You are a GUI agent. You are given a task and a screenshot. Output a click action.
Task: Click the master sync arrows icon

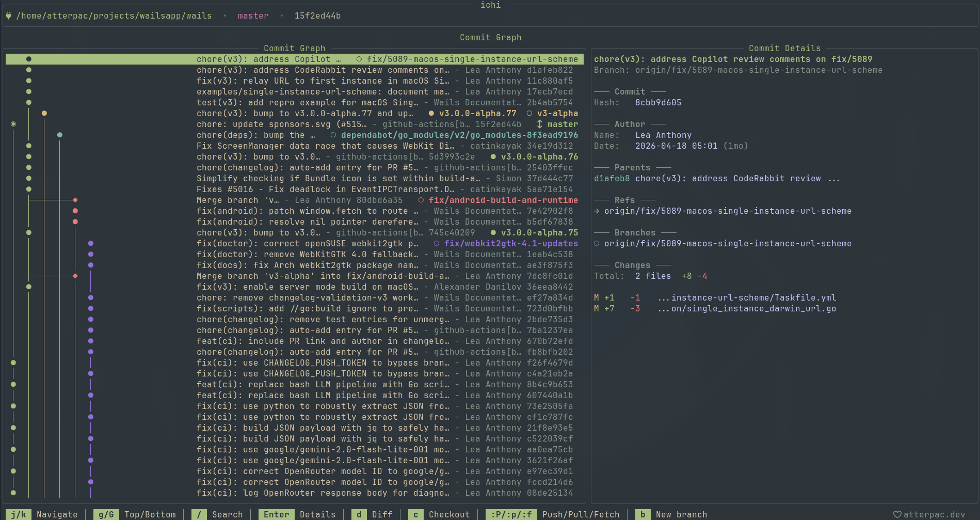[x=540, y=124]
